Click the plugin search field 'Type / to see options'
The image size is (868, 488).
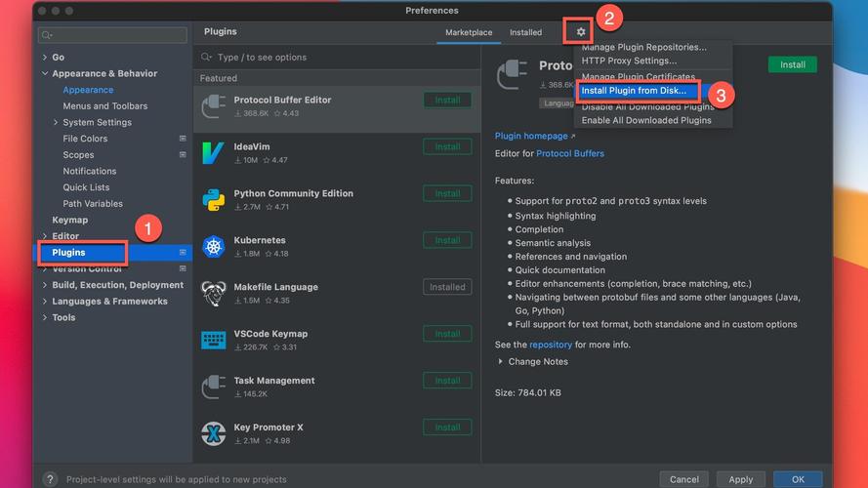click(x=337, y=57)
